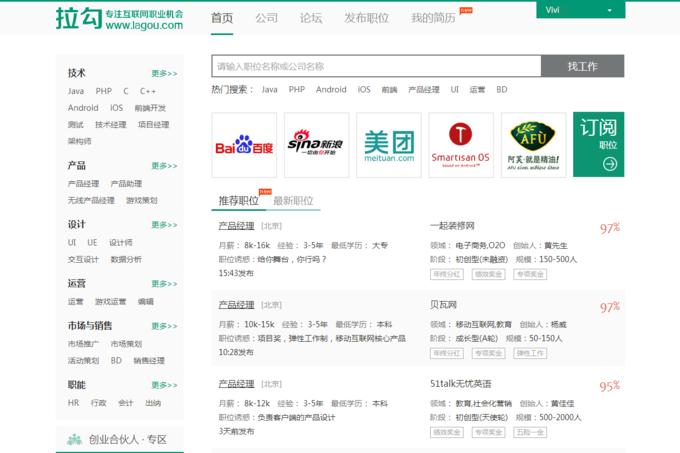Select hot search term BD
The image size is (680, 453).
502,90
